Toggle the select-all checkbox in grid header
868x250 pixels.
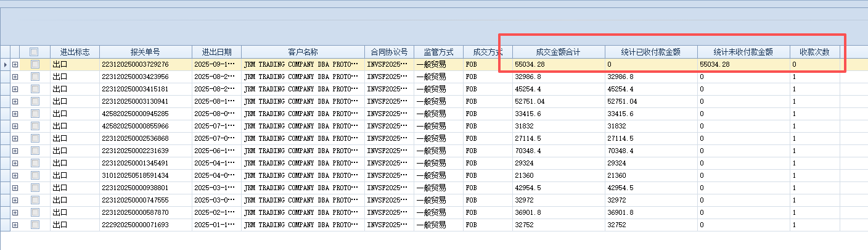coord(35,52)
